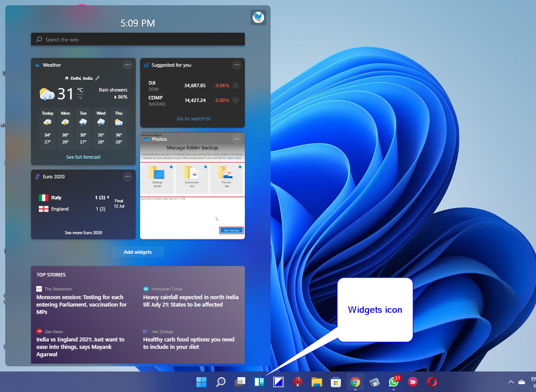Open the Heavy rainfall expected headline

coord(191,301)
